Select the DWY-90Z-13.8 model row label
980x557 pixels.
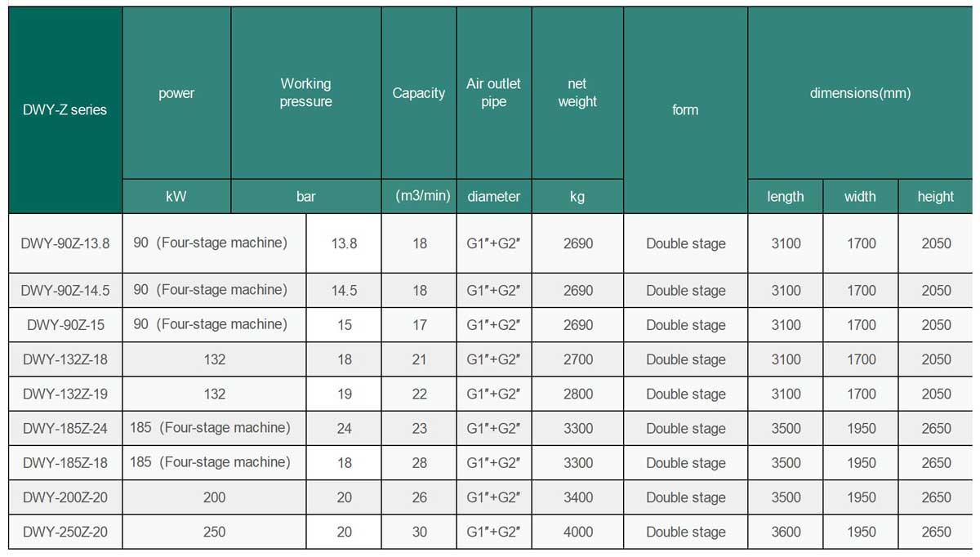[x=65, y=243]
